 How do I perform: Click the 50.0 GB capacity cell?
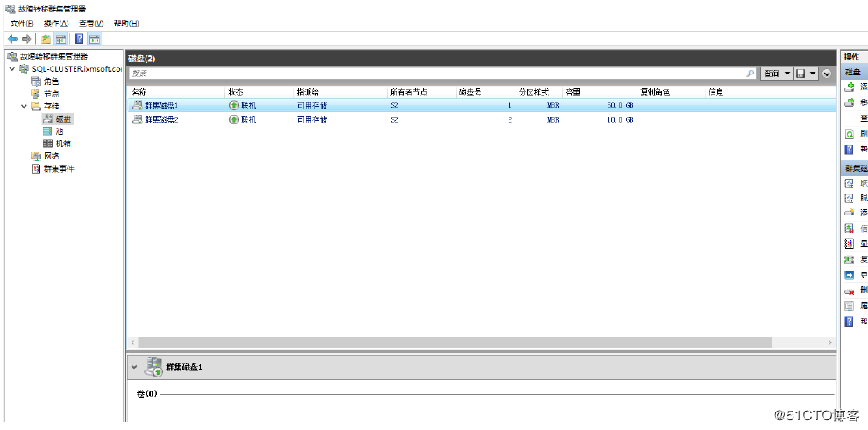pyautogui.click(x=620, y=105)
